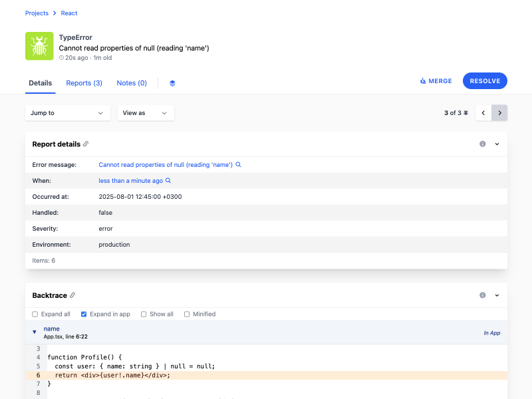Open Projects breadcrumb link
This screenshot has width=532, height=399.
37,13
